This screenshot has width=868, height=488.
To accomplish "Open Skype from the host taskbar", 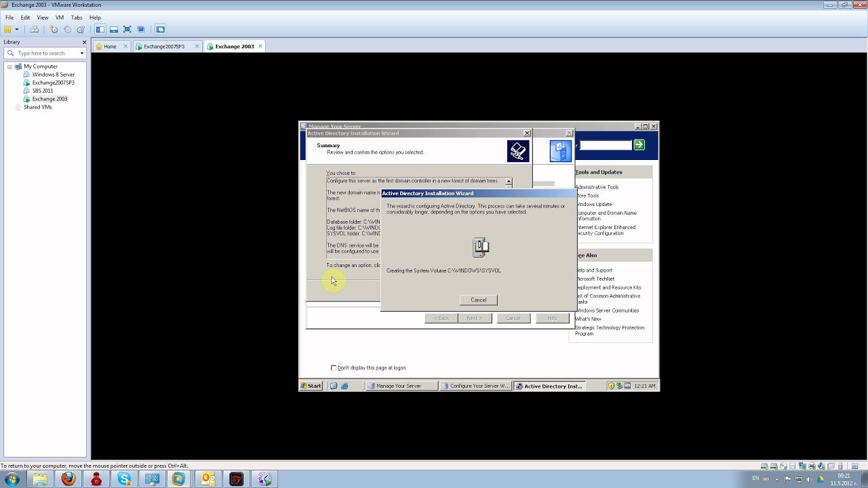I will [x=124, y=479].
